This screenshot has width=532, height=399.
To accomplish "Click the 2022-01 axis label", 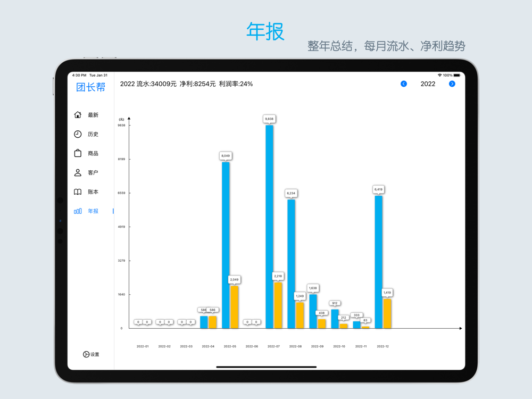I will point(143,346).
